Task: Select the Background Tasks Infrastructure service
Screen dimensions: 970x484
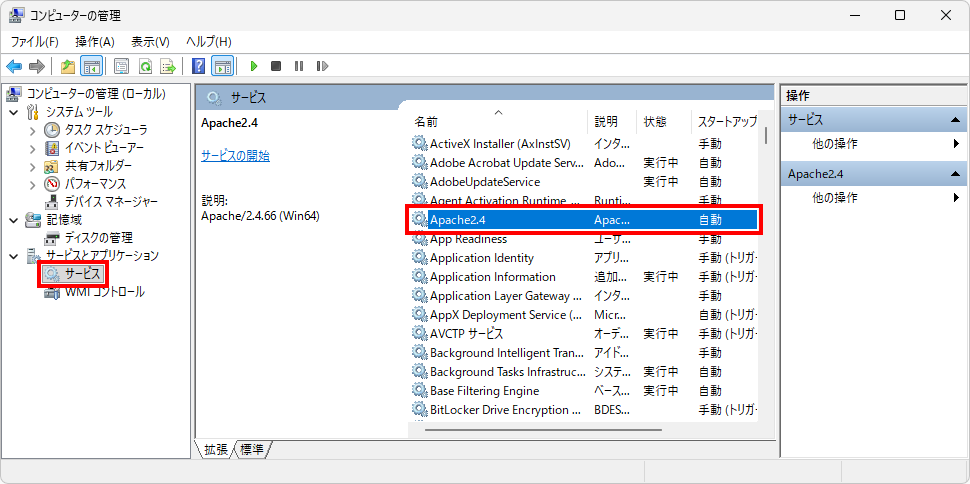Action: (584, 372)
